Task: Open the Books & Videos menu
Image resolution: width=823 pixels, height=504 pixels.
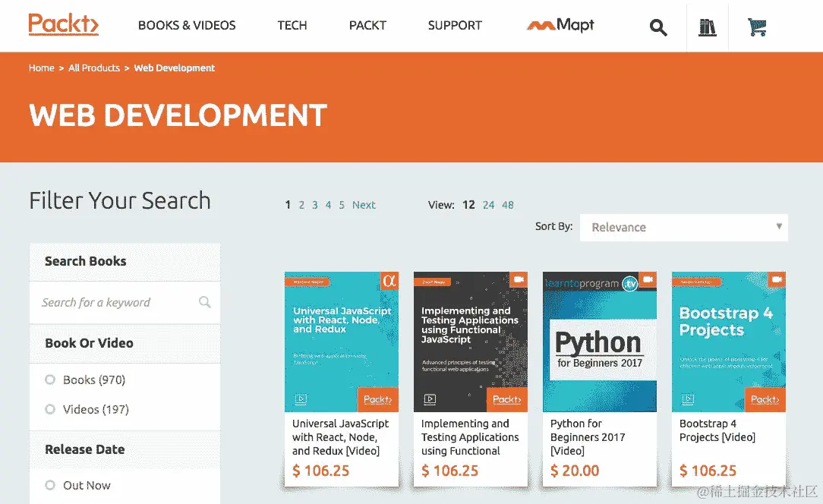Action: 187,25
